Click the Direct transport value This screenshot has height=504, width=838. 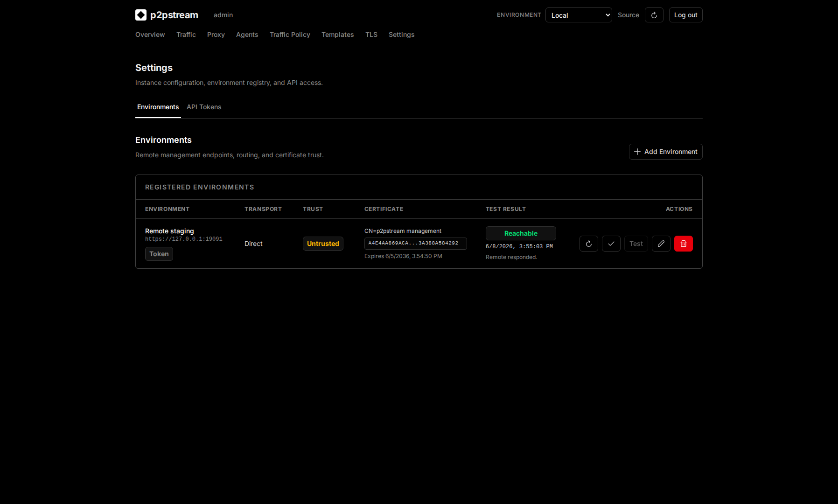[253, 244]
